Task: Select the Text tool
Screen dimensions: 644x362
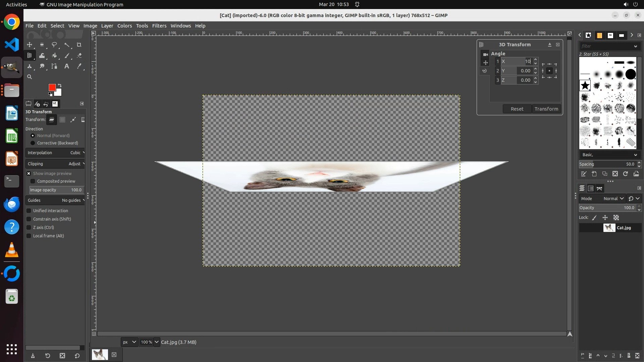Action: 67,66
